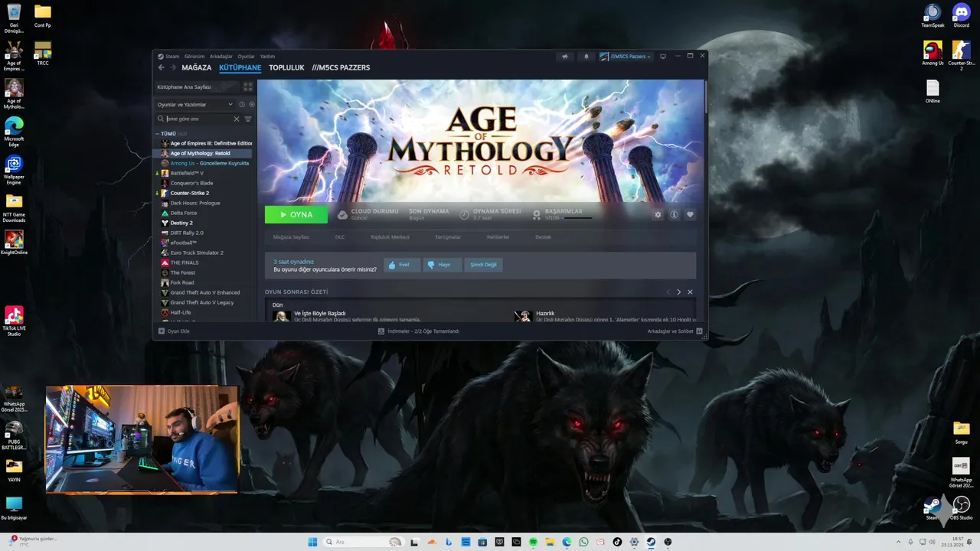Viewport: 980px width, 551px height.
Task: Open the game info circle icon
Action: click(x=674, y=215)
